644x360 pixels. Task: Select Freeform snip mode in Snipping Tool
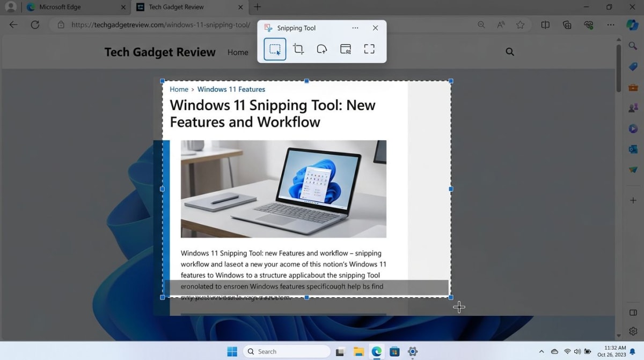click(322, 49)
